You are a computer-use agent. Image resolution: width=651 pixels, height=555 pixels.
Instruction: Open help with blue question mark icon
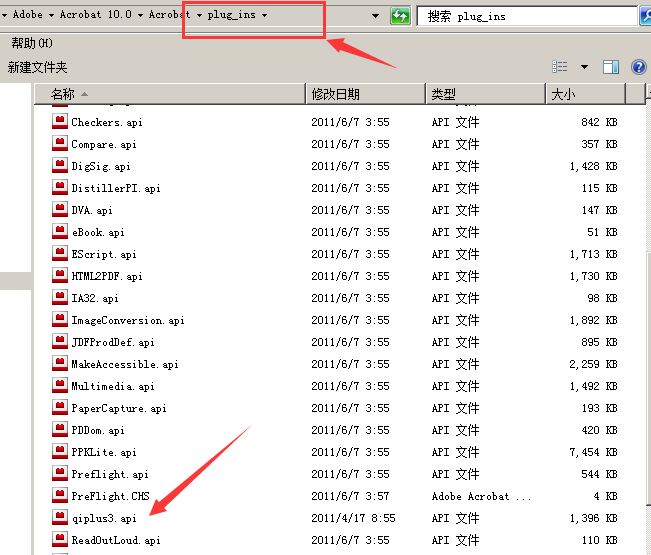point(639,67)
